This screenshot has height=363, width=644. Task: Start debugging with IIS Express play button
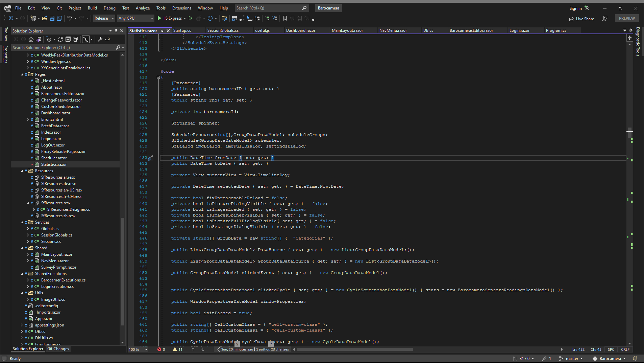point(159,18)
